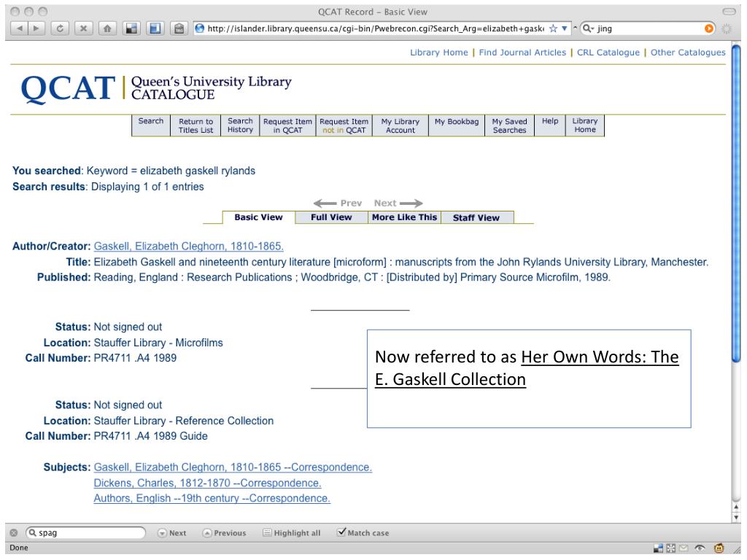Switch to the Full View tab
The height and width of the screenshot is (560, 747).
point(331,217)
